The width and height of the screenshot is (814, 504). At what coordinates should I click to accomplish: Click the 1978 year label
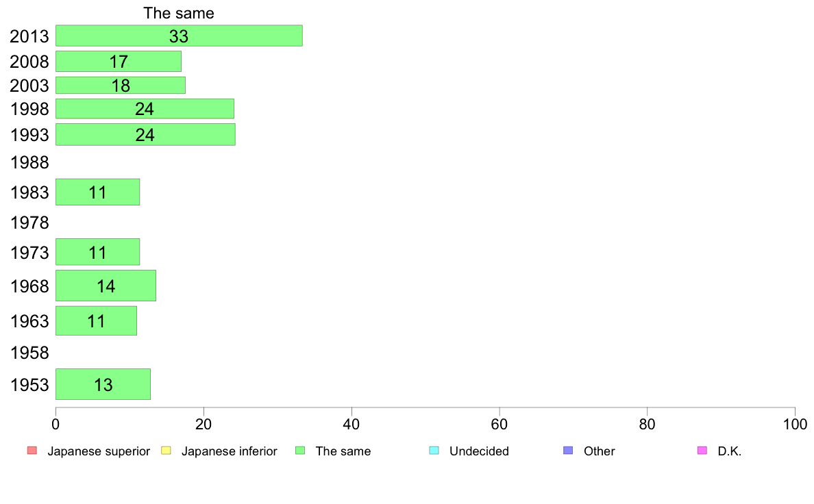(x=29, y=223)
